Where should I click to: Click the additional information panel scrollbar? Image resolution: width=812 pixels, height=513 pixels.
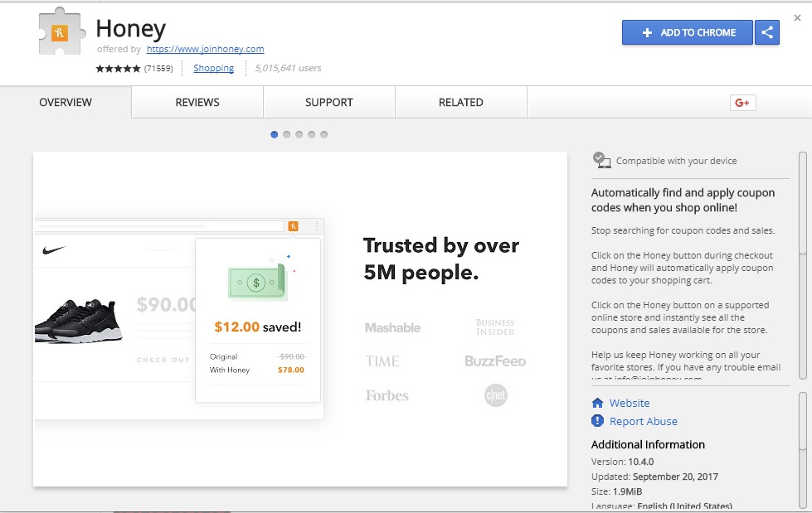pyautogui.click(x=803, y=450)
